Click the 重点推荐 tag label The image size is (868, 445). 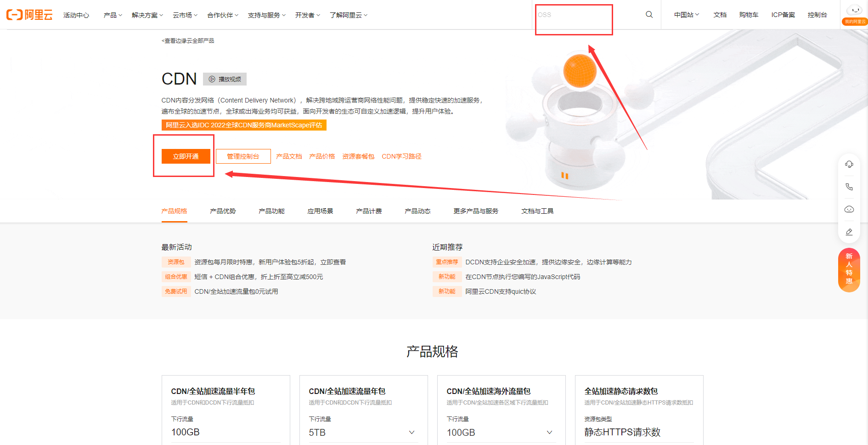pyautogui.click(x=447, y=262)
